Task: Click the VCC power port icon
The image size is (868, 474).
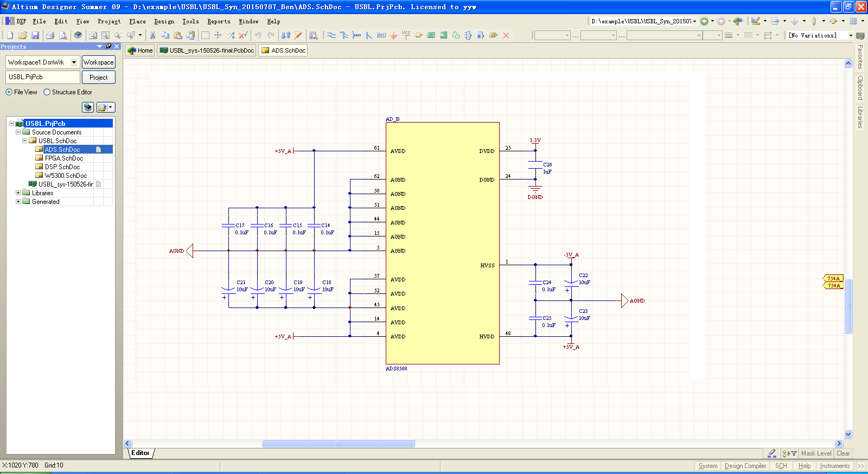Action: tap(406, 35)
